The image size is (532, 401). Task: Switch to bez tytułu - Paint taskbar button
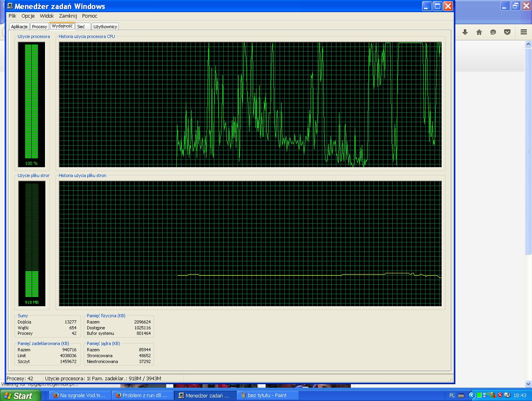pyautogui.click(x=268, y=396)
